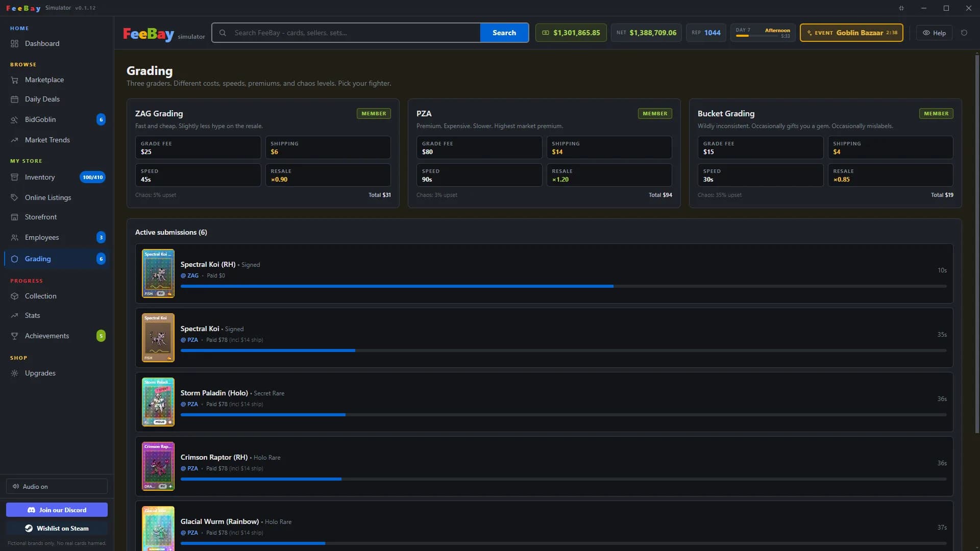Click the Online Listings tag icon

pyautogui.click(x=14, y=198)
